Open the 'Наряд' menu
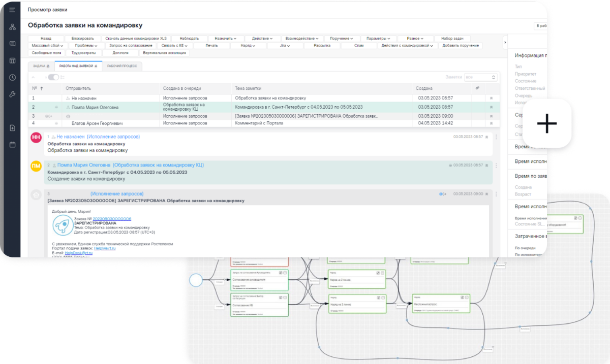 point(248,46)
